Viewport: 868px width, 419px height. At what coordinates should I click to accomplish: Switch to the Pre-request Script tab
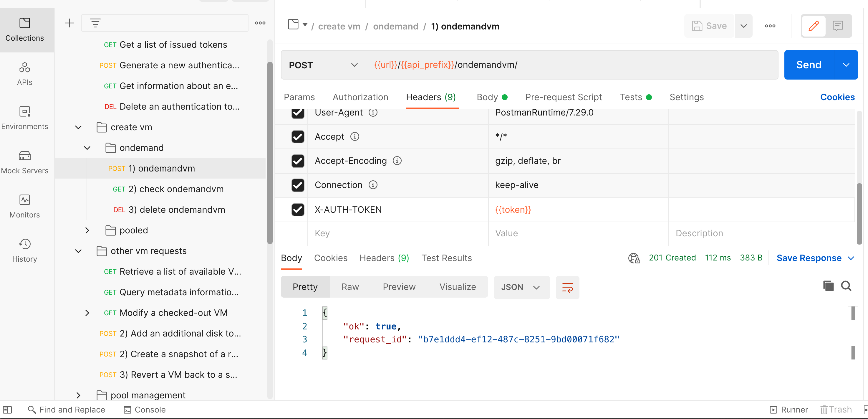(x=563, y=97)
